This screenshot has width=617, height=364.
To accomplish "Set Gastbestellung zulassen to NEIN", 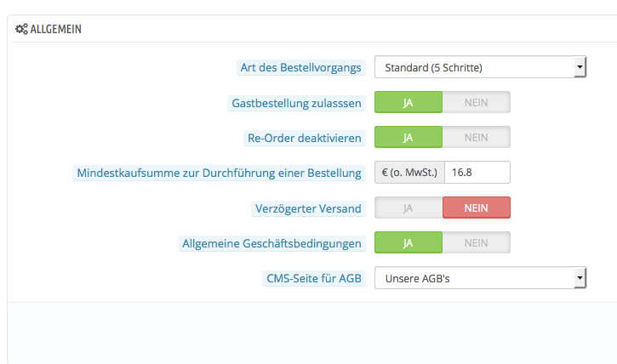I will pyautogui.click(x=476, y=102).
